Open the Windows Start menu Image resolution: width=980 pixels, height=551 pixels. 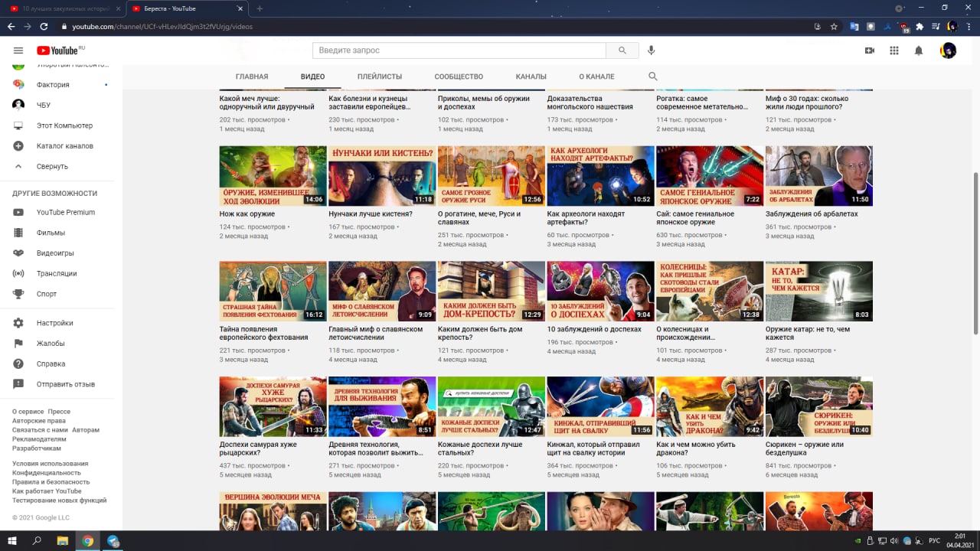[12, 540]
